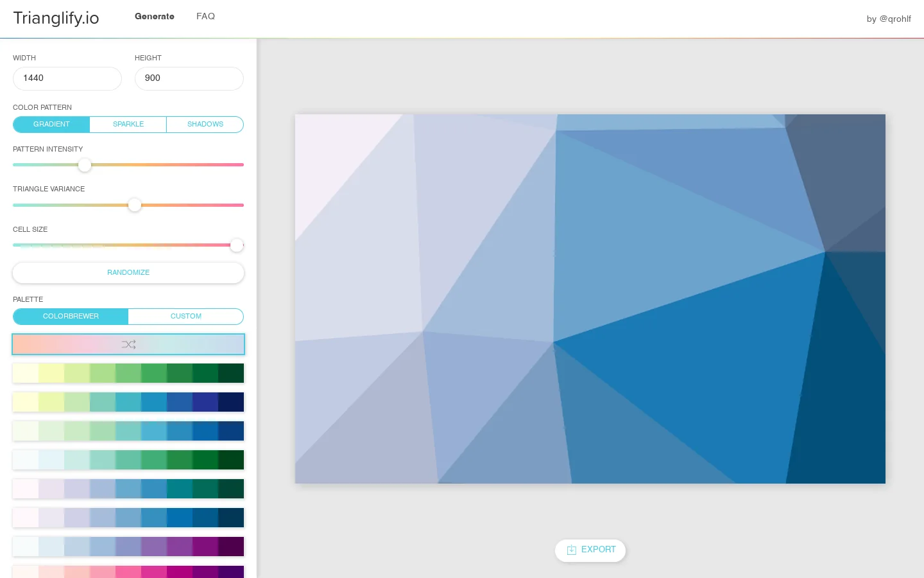Screen dimensions: 924x578
Task: Switch palette to COLORBREWER
Action: [x=71, y=317]
